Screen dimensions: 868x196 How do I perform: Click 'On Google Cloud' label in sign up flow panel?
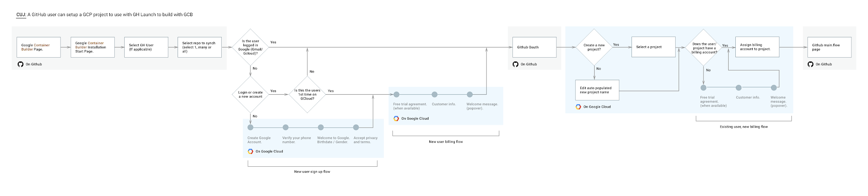tap(269, 151)
